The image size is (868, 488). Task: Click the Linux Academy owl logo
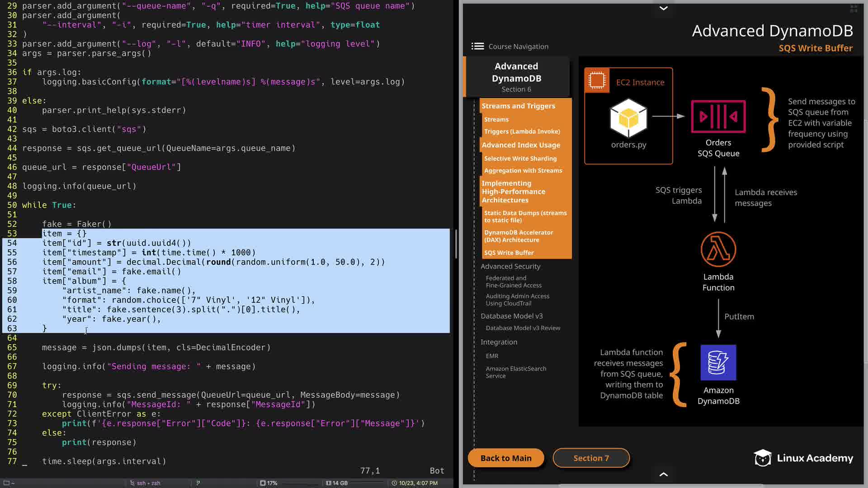[x=763, y=458]
